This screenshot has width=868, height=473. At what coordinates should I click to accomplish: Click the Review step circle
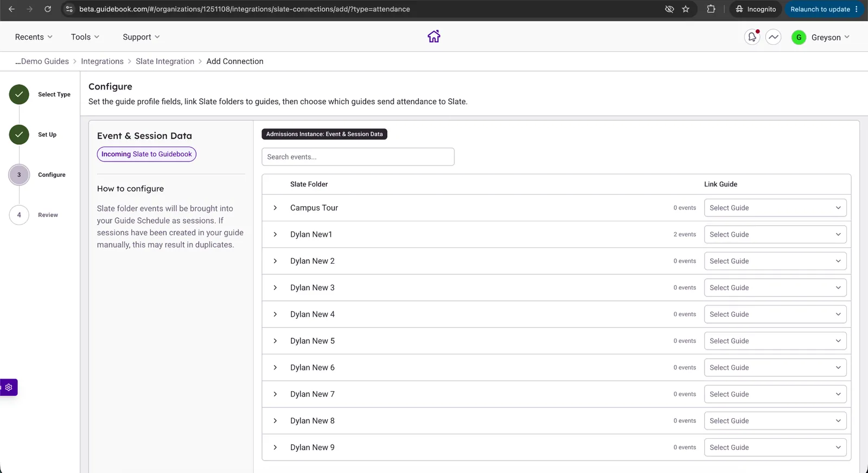[19, 215]
